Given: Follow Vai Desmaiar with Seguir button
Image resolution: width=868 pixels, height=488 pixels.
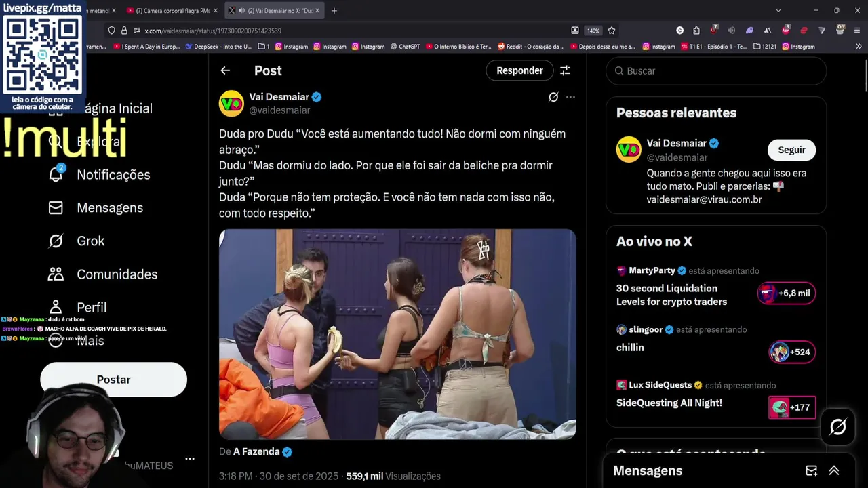Looking at the screenshot, I should click(791, 150).
